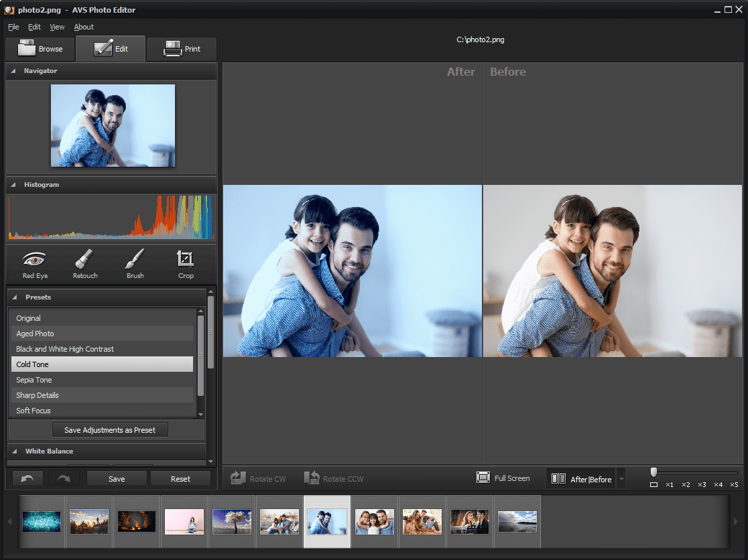This screenshot has height=560, width=748.
Task: Rotate the image counter-clockwise
Action: 334,478
